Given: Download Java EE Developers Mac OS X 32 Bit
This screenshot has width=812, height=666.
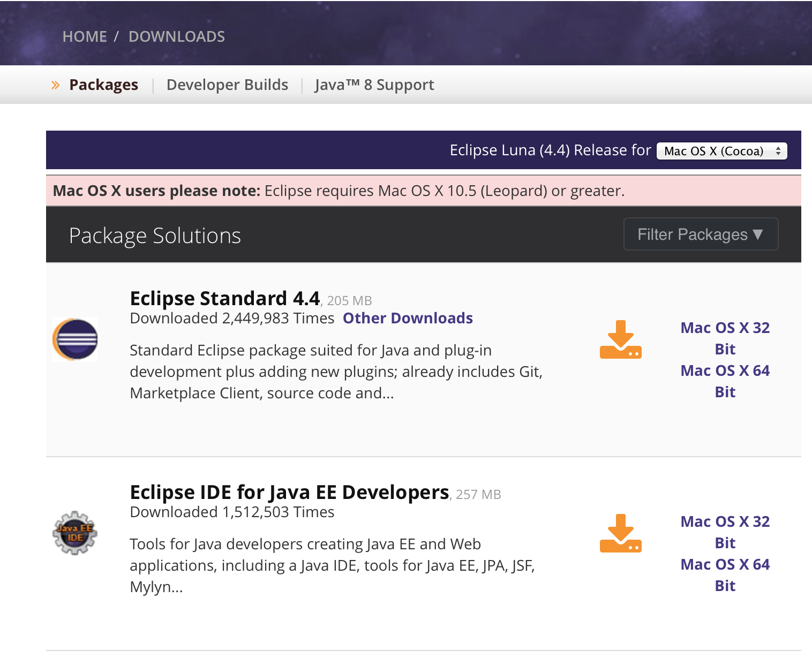Looking at the screenshot, I should pyautogui.click(x=725, y=532).
